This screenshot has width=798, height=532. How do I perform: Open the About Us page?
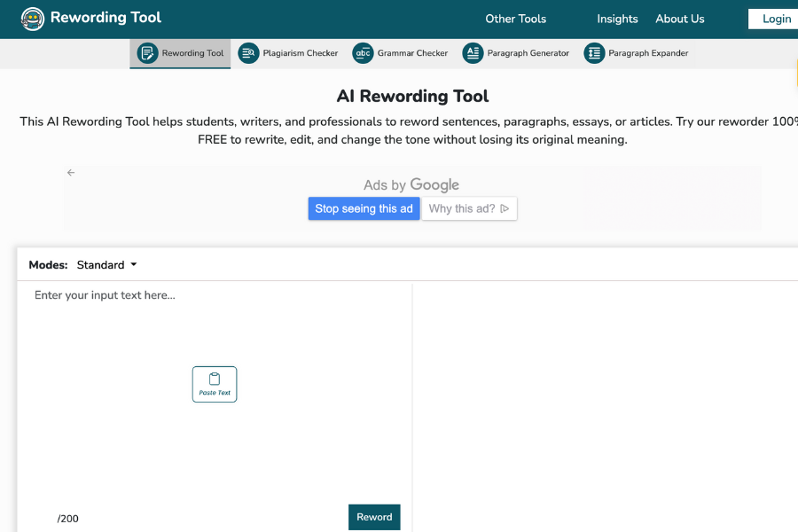click(680, 19)
